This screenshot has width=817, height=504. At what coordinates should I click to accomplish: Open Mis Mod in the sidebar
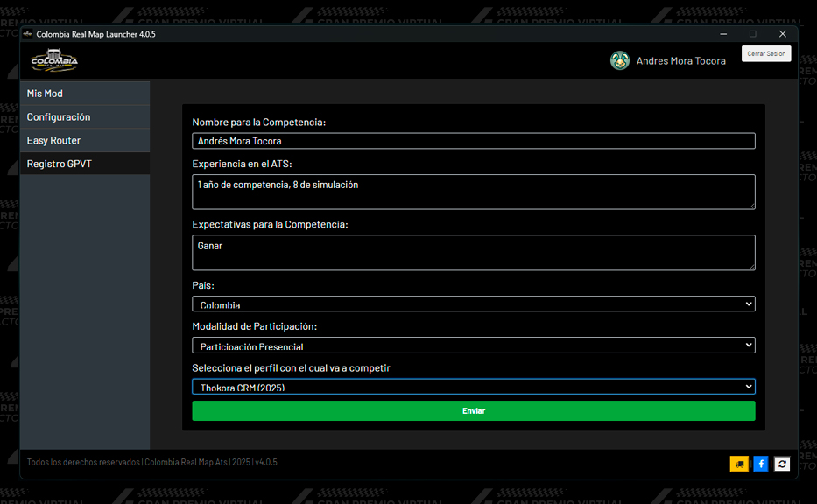85,94
